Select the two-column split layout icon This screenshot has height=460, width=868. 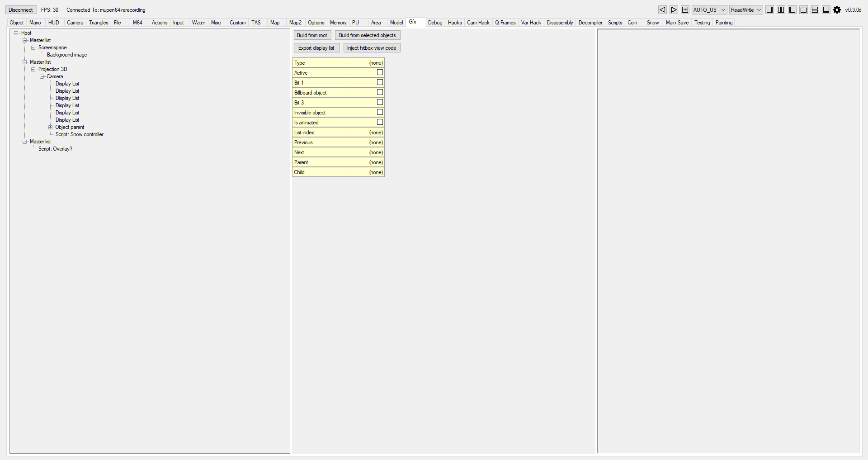click(781, 10)
